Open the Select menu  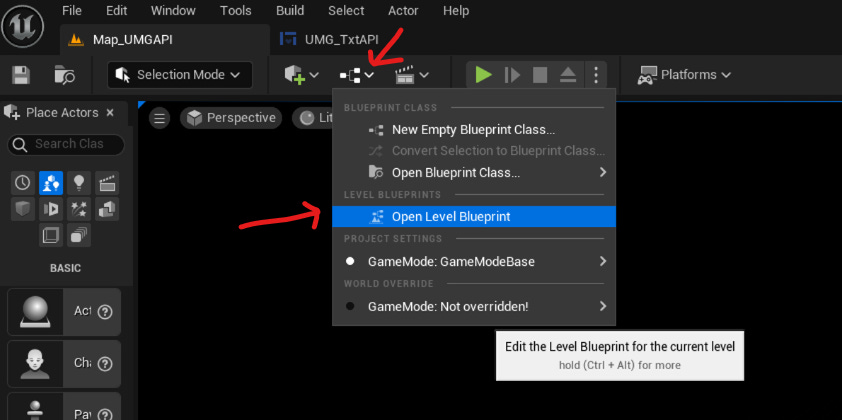pos(346,11)
